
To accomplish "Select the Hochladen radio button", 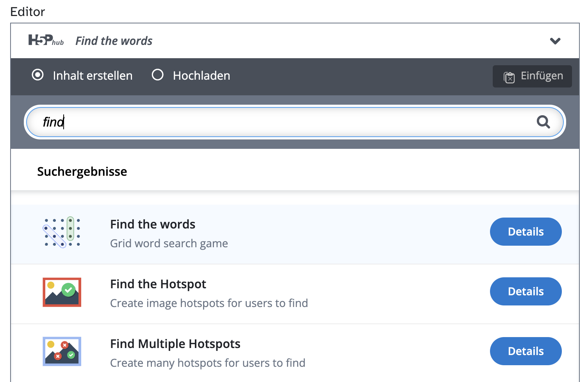I will pyautogui.click(x=158, y=75).
